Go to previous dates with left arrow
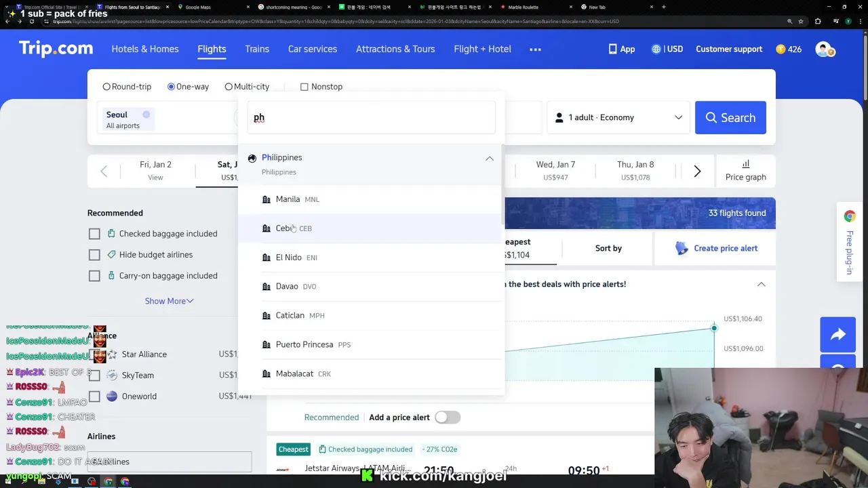The width and height of the screenshot is (868, 488). point(104,171)
